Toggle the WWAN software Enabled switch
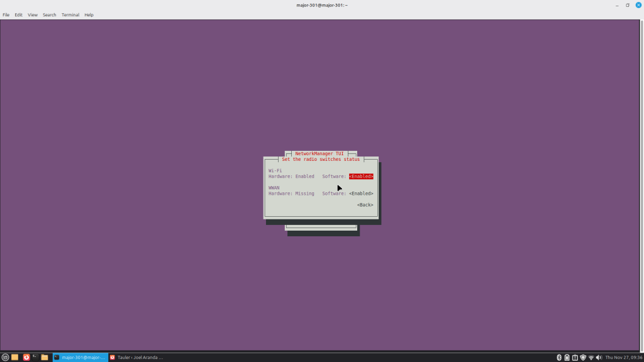This screenshot has width=644, height=362. point(361,194)
